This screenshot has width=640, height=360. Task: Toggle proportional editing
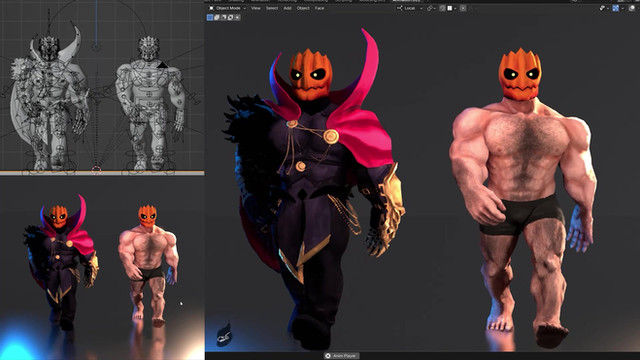click(463, 8)
